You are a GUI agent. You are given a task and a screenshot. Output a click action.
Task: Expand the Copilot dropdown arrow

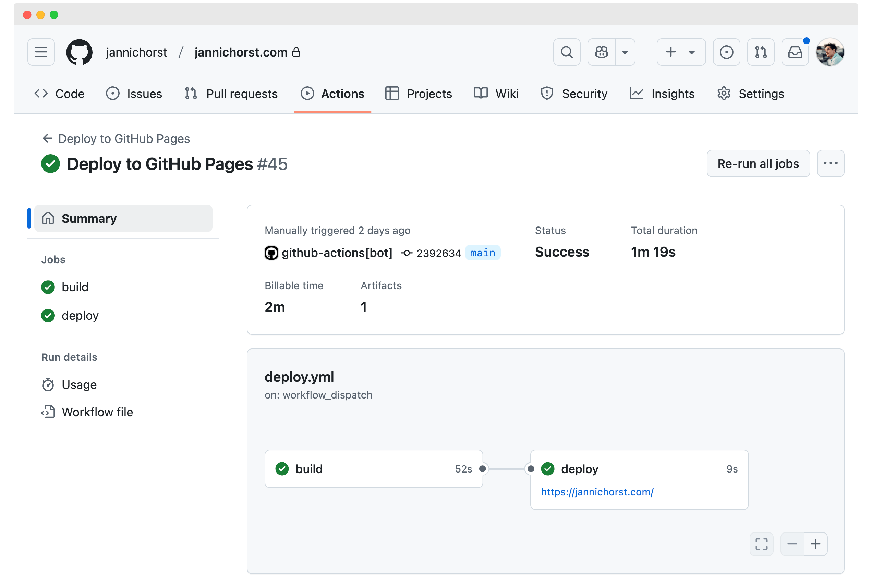[x=625, y=52]
